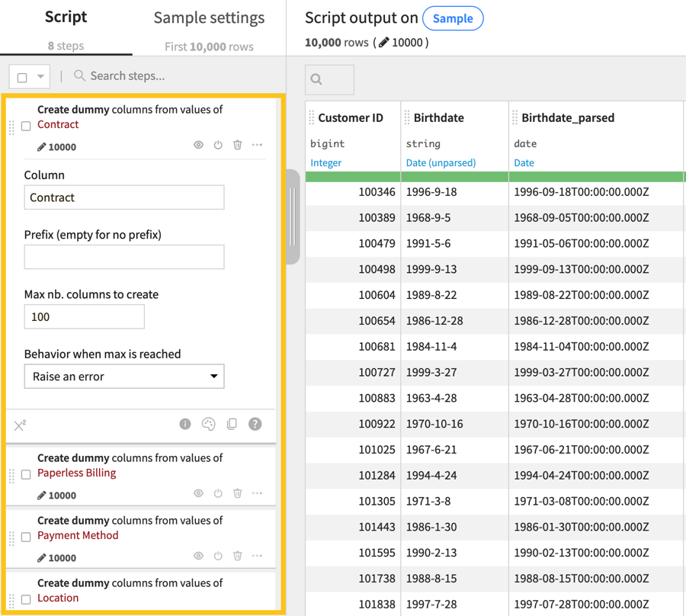The width and height of the screenshot is (686, 616).
Task: Open more options for Payment Method step
Action: coord(258,556)
